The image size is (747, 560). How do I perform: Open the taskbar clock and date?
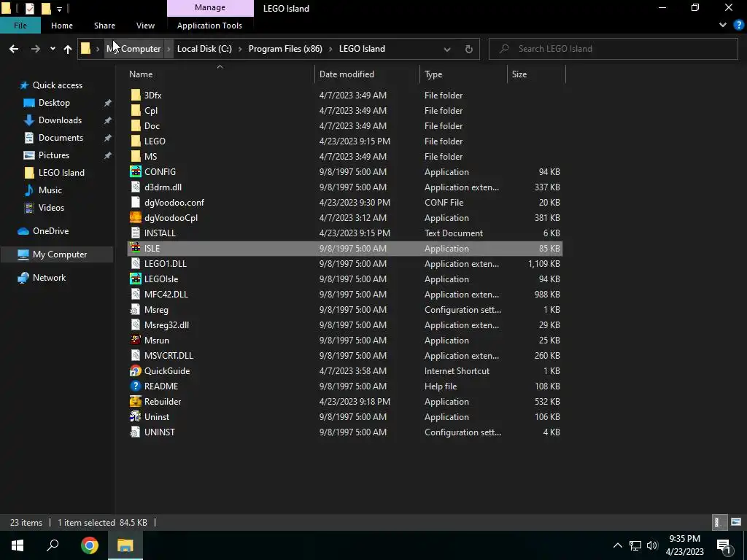coord(684,545)
